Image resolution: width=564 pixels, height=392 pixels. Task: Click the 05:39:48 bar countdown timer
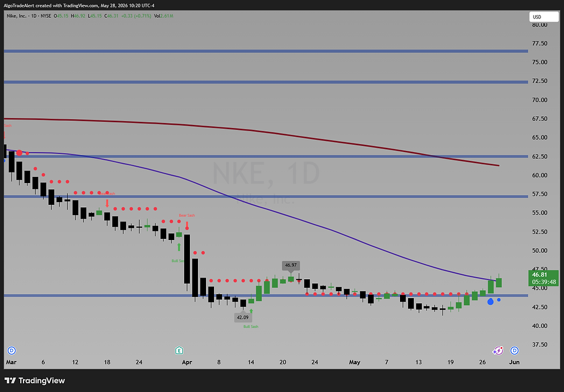(x=544, y=282)
